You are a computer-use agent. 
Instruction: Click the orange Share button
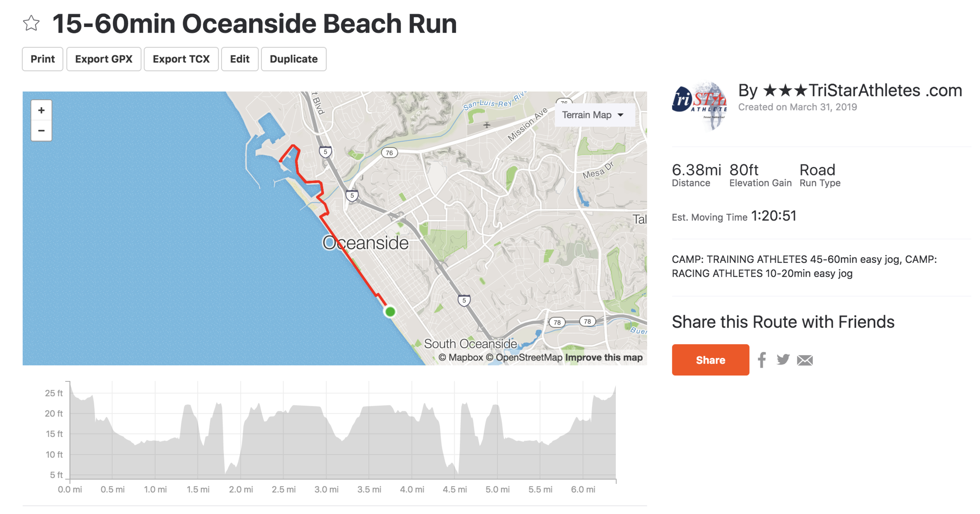click(710, 360)
